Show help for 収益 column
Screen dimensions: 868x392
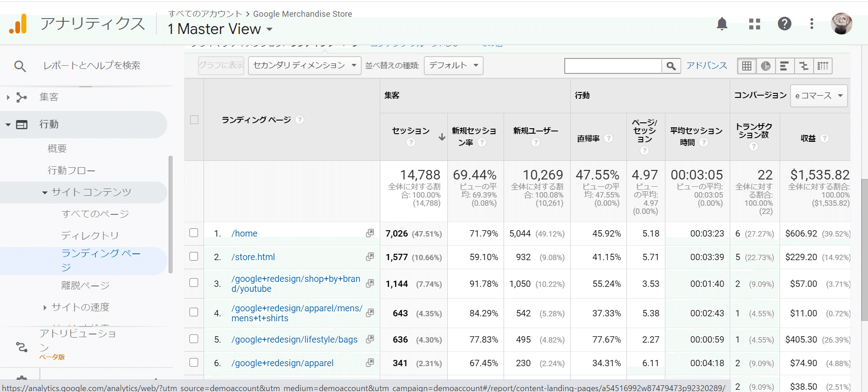coord(824,138)
